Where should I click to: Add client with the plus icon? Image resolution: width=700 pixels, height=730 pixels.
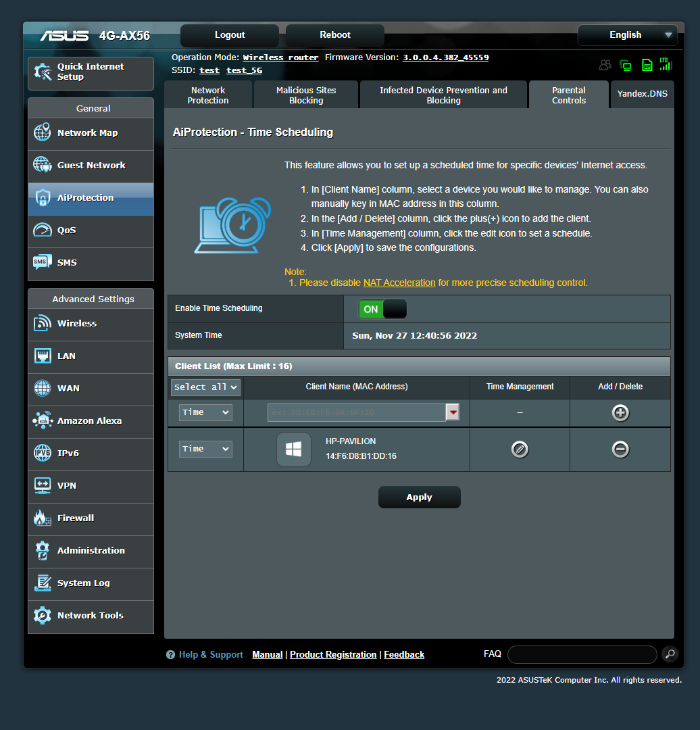click(620, 412)
